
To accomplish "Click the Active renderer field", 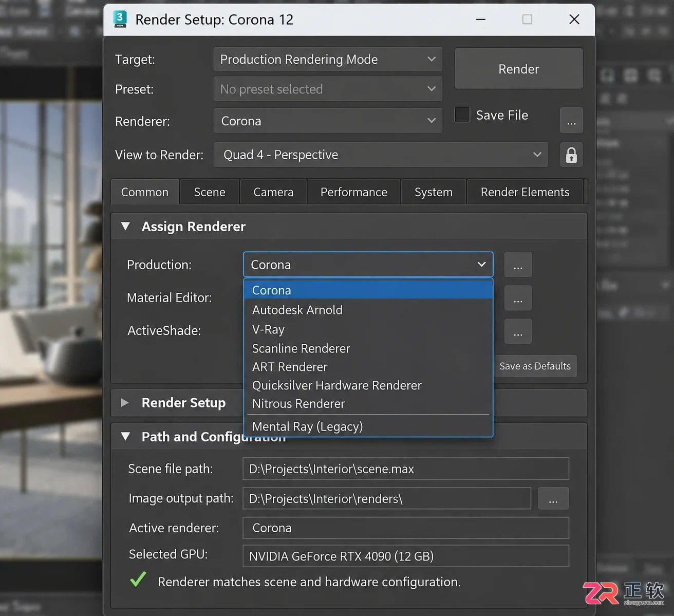I will (x=406, y=528).
